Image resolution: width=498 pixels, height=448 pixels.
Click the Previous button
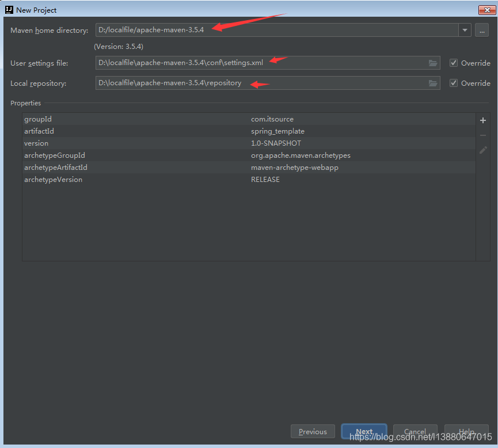(313, 431)
